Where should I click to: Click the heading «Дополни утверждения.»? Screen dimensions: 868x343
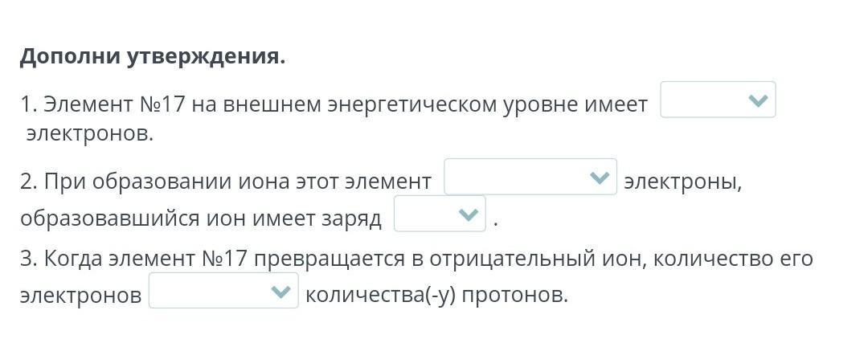[x=153, y=56]
